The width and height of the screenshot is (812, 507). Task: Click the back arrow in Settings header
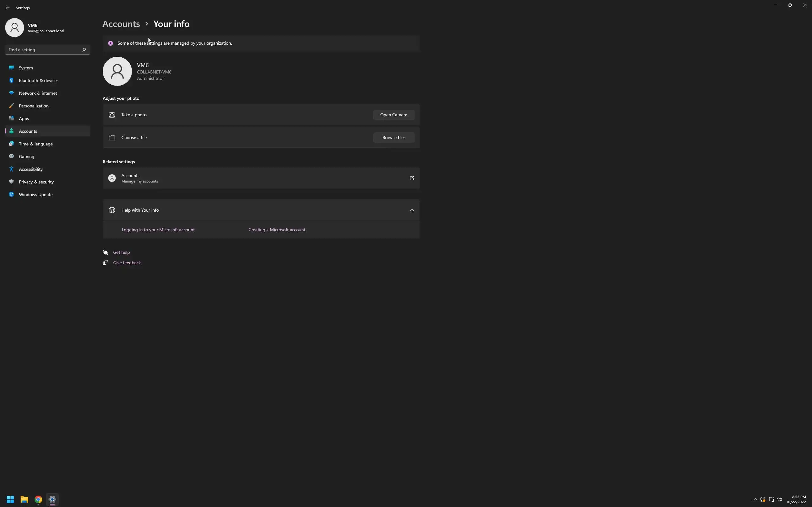(7, 8)
